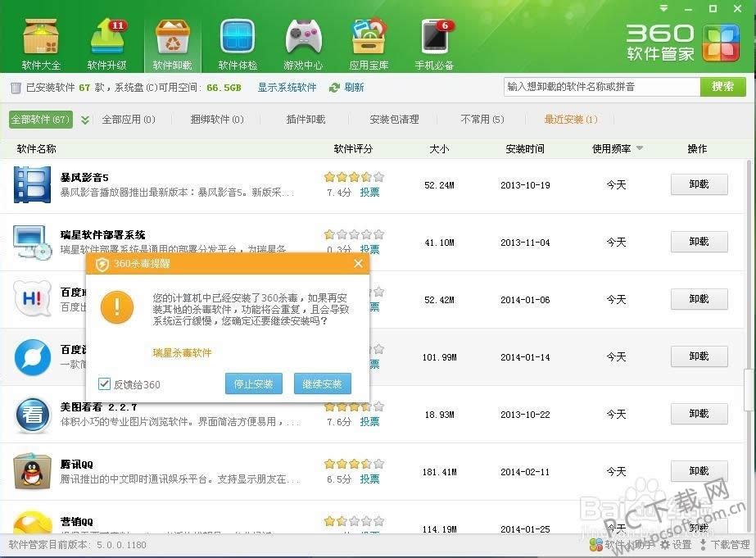Select the 瑞星软件部署系统 computer icon

pyautogui.click(x=32, y=242)
